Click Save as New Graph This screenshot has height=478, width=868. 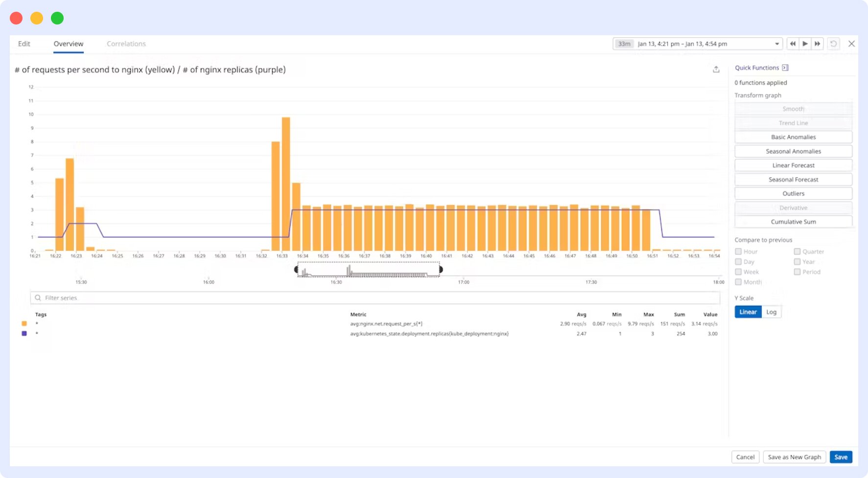coord(794,456)
